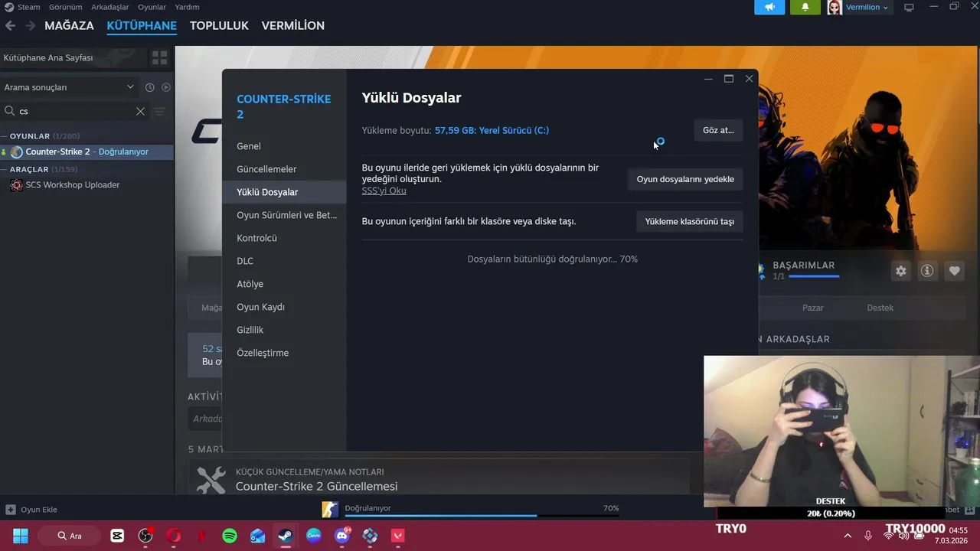Click Kütüphane Ana Sayfası button

click(x=73, y=57)
